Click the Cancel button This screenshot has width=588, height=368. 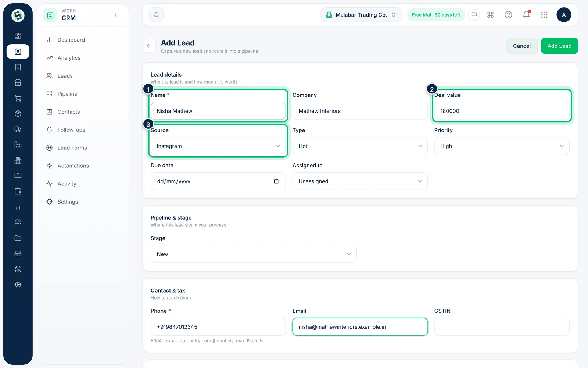click(522, 46)
